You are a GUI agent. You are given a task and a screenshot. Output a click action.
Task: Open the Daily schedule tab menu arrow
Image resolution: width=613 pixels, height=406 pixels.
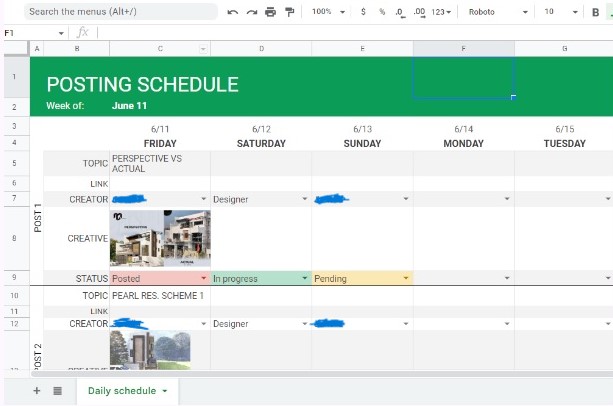165,391
